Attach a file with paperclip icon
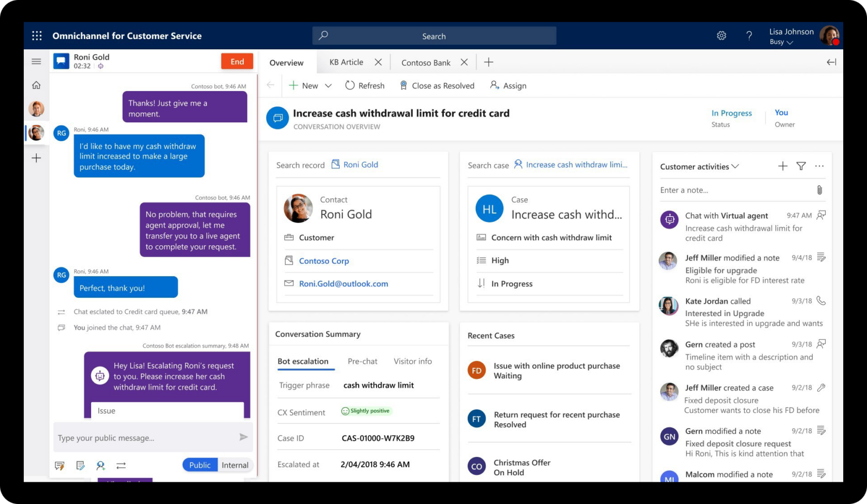 click(x=819, y=190)
